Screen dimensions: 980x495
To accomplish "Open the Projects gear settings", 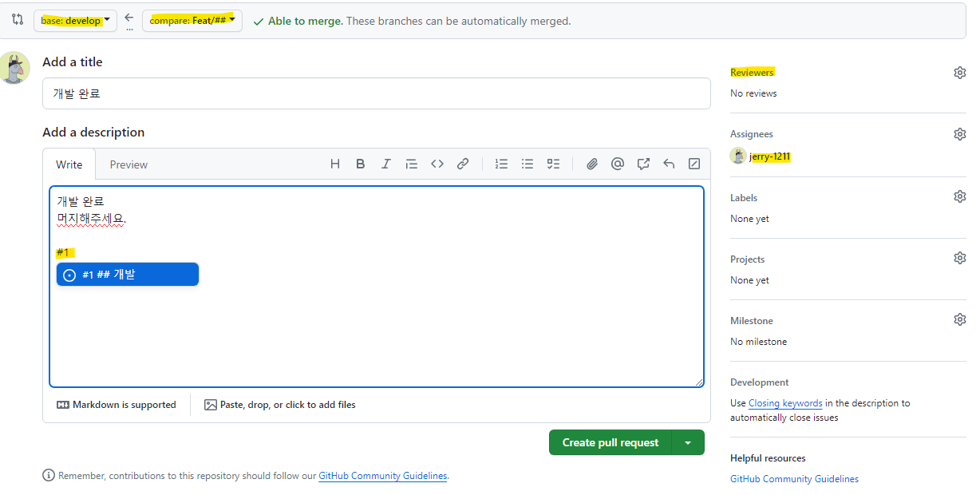I will click(960, 258).
